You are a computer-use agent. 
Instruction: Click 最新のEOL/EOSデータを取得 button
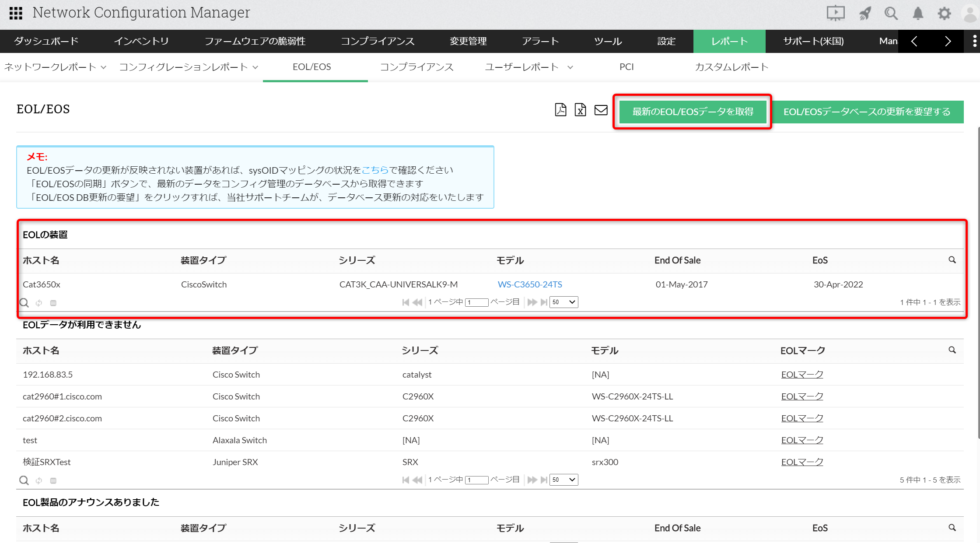pyautogui.click(x=693, y=112)
